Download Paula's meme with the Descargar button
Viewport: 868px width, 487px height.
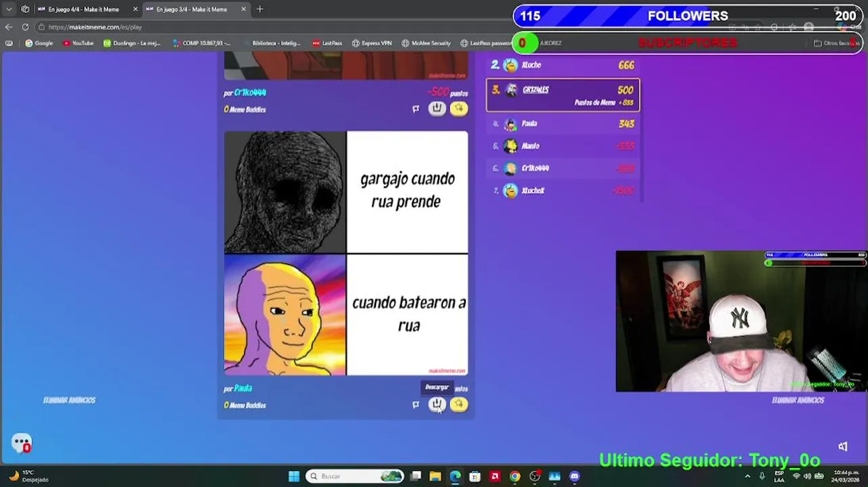pos(437,404)
